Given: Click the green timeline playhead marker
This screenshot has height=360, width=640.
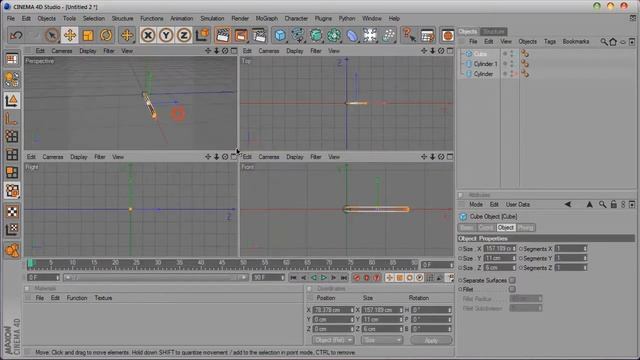Looking at the screenshot, I should [x=30, y=263].
